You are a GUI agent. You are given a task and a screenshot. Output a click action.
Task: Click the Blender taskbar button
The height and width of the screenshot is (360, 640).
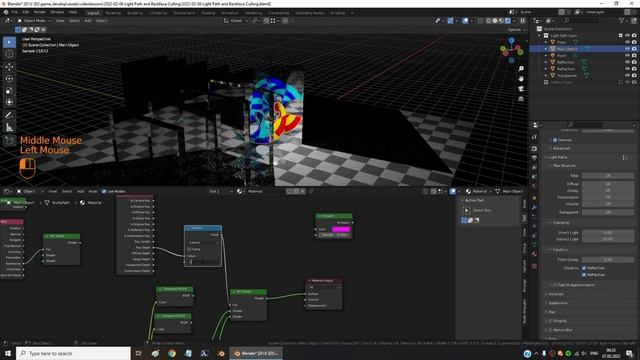256,353
